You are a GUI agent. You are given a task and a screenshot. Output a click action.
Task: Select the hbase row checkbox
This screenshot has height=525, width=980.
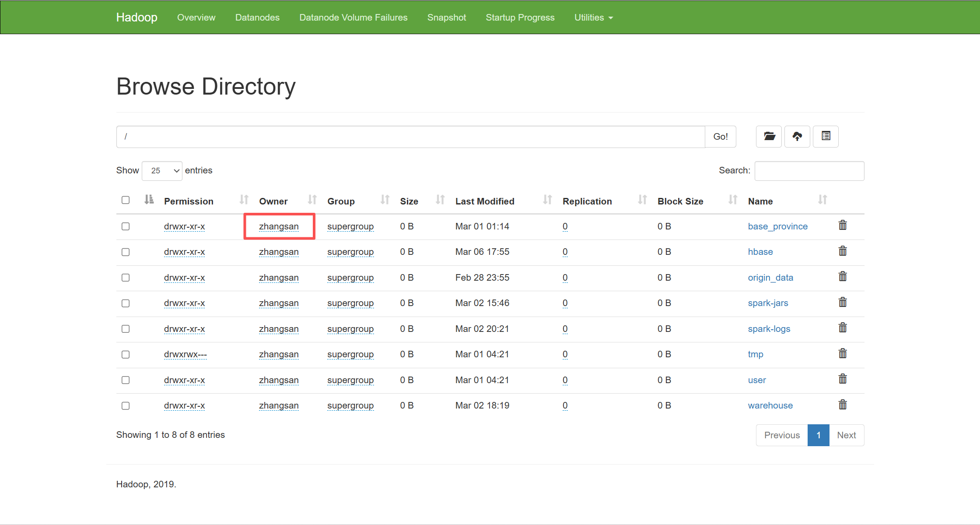126,252
